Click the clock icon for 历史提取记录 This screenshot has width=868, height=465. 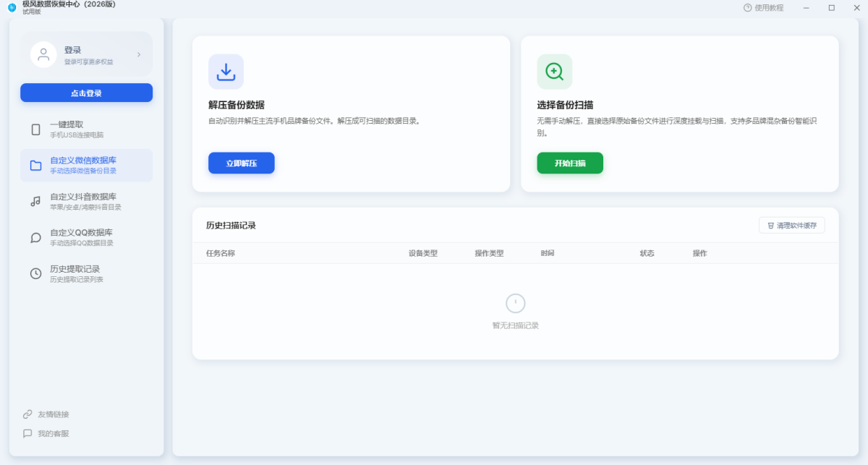point(35,274)
